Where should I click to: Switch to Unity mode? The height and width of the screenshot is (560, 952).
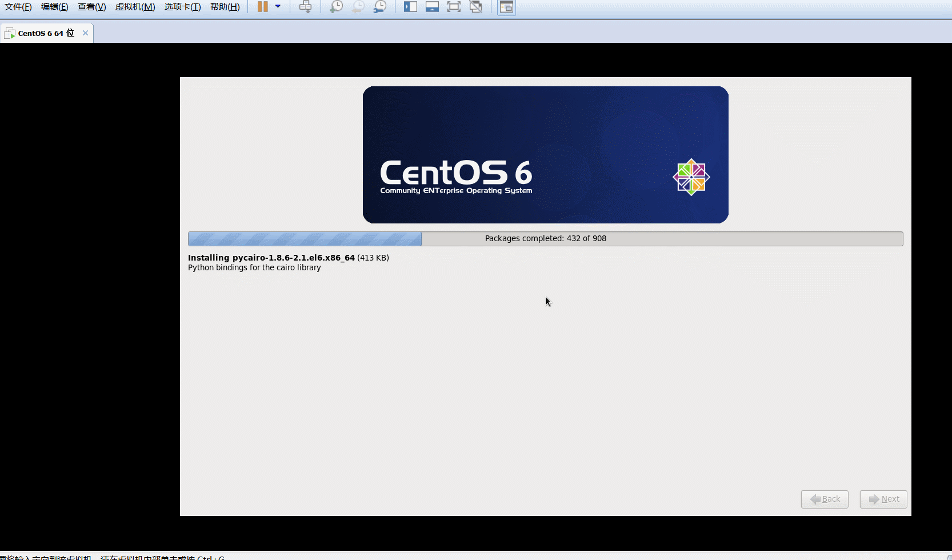click(475, 7)
